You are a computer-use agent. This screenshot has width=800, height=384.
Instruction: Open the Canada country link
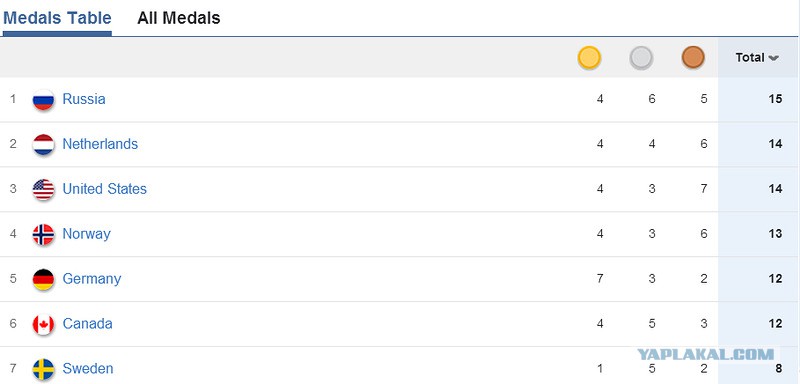point(87,323)
